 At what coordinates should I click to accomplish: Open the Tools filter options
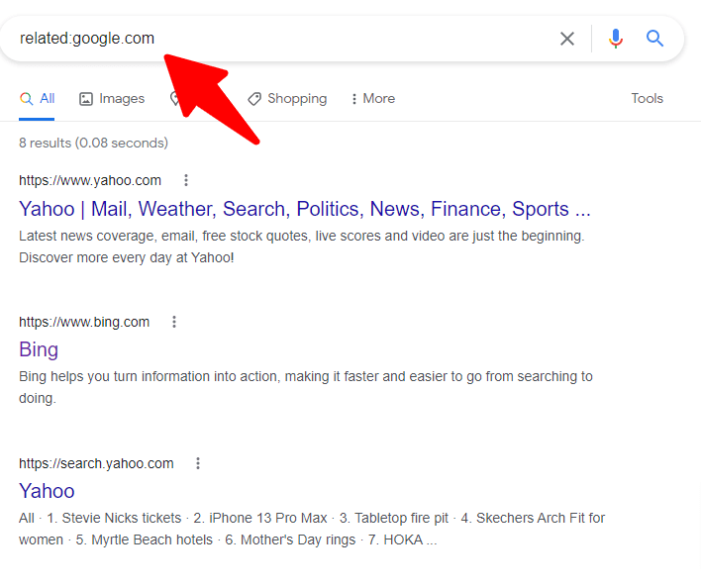[647, 98]
